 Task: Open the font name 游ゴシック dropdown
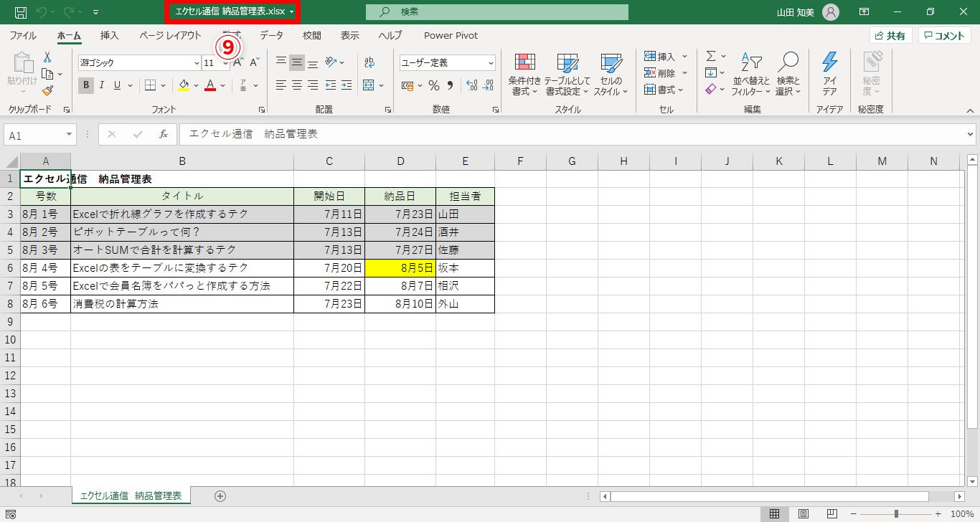196,63
